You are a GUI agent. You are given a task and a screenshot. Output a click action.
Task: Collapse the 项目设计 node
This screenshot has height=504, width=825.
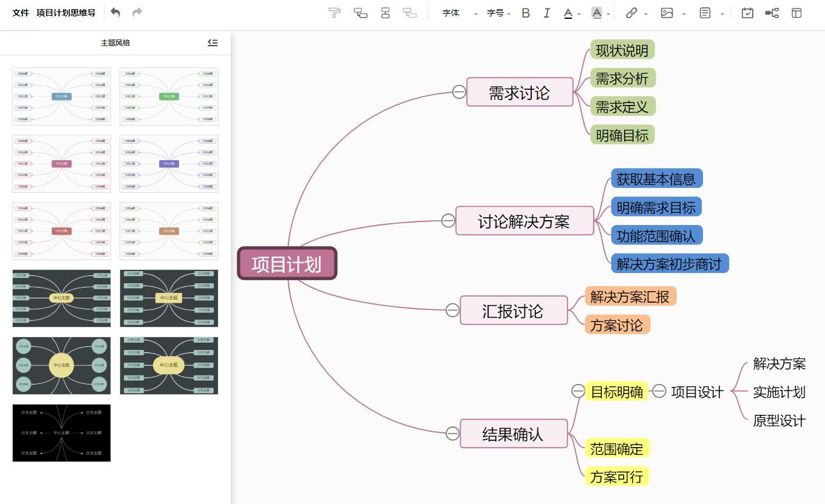tap(660, 392)
